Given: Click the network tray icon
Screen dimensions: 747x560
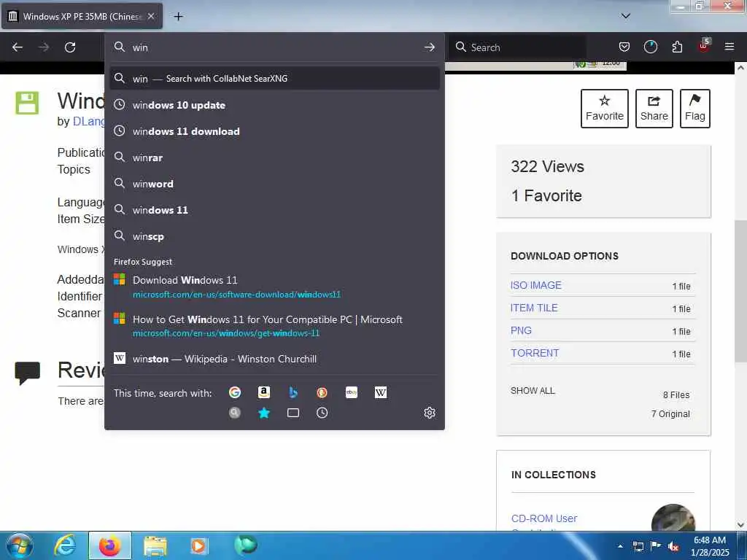Looking at the screenshot, I should point(638,546).
